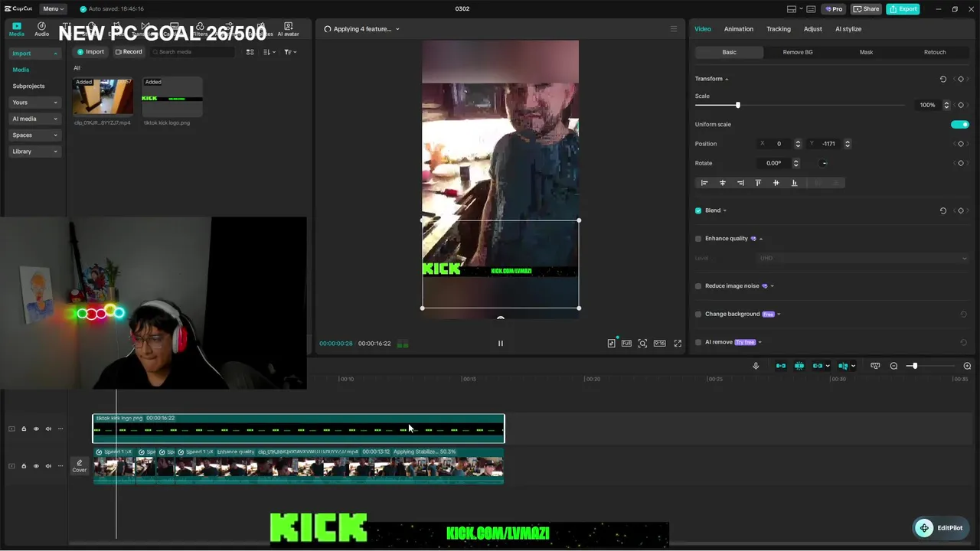Viewport: 980px width, 551px height.
Task: Click the Share button
Action: click(x=866, y=9)
